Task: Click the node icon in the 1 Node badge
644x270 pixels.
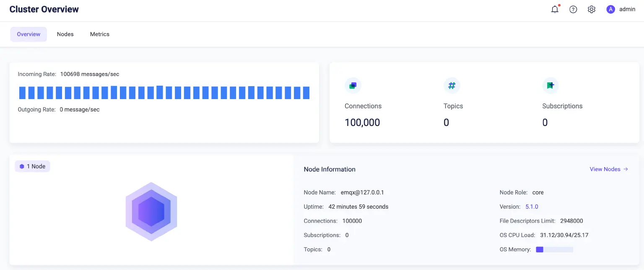Action: (x=21, y=166)
